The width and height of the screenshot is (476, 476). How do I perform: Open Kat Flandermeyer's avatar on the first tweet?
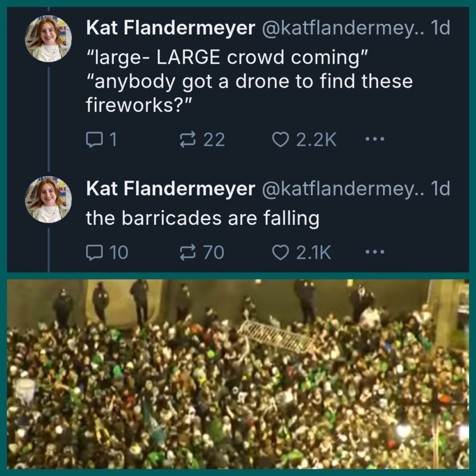click(x=48, y=39)
